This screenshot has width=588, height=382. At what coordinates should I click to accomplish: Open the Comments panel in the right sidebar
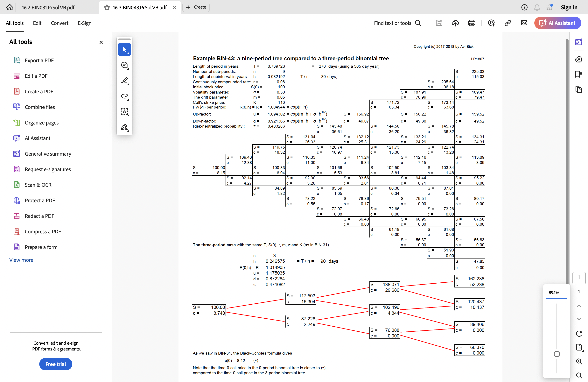click(579, 59)
